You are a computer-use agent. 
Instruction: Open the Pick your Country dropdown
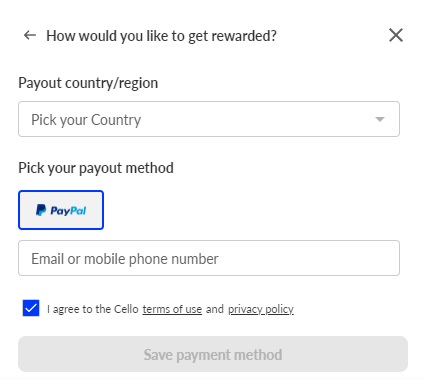(209, 119)
